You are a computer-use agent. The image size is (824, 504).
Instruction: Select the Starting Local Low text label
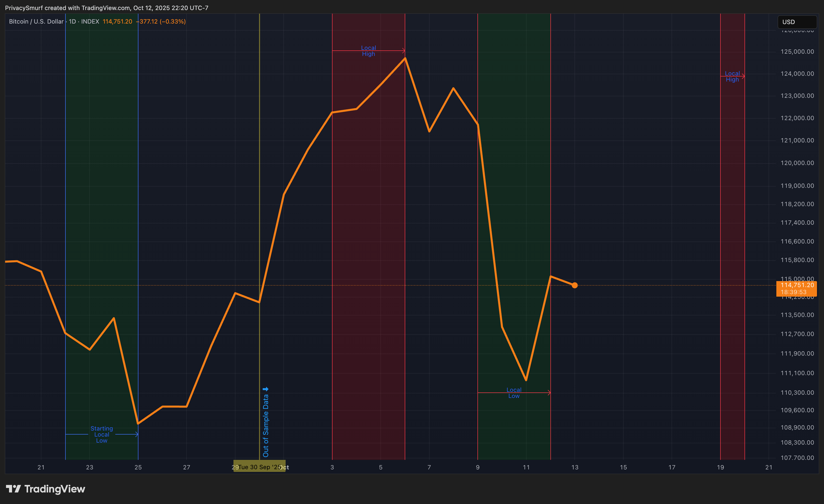102,434
